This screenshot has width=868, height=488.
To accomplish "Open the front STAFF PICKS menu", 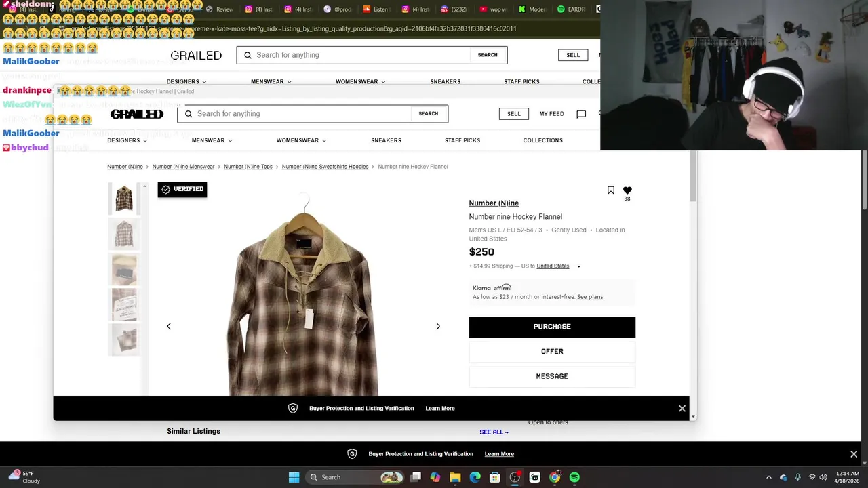I will pyautogui.click(x=462, y=140).
